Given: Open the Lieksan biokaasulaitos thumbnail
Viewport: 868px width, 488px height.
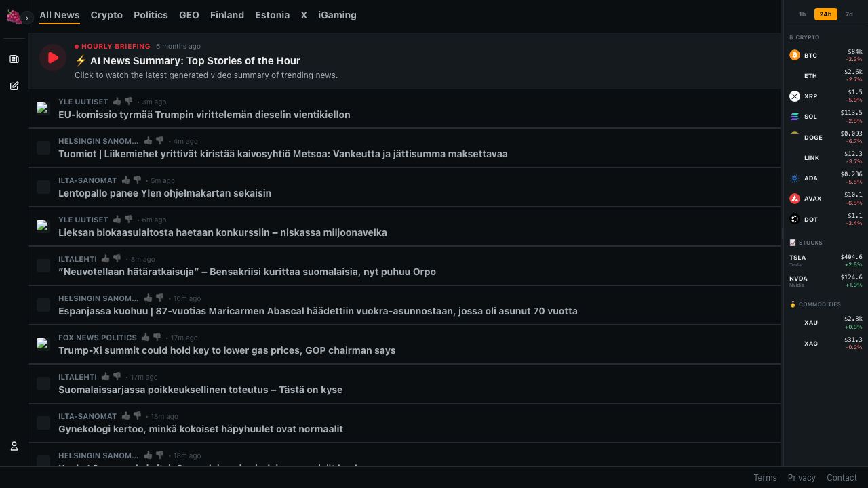Looking at the screenshot, I should (x=43, y=226).
